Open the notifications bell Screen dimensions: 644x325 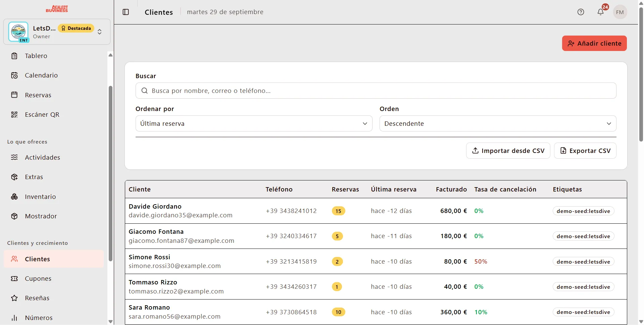pyautogui.click(x=600, y=12)
